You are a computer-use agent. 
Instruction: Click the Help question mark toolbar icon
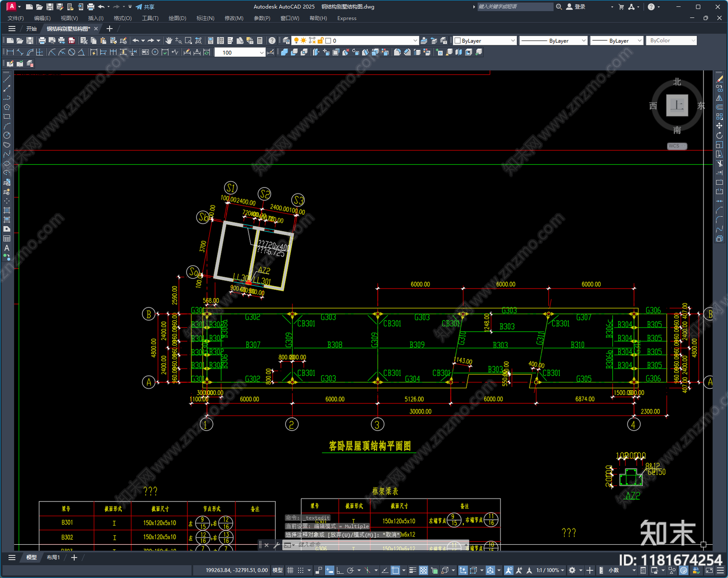[272, 41]
